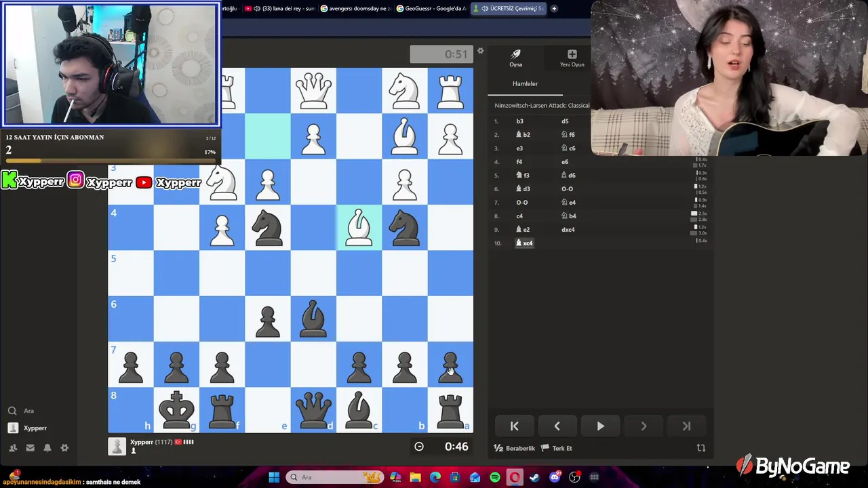Select the Hamleler moves tab
The height and width of the screenshot is (488, 868).
(525, 83)
